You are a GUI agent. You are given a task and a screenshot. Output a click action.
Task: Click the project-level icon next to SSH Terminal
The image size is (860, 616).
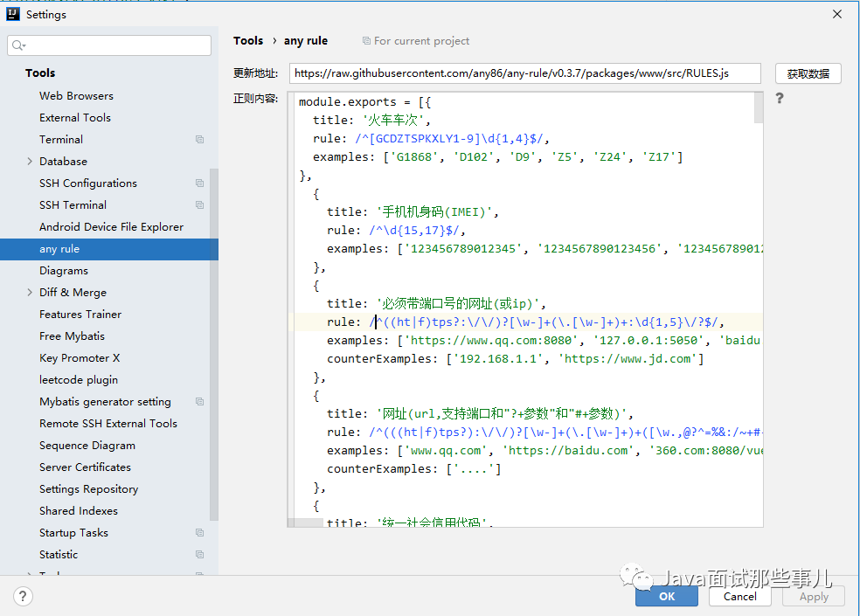coord(199,205)
